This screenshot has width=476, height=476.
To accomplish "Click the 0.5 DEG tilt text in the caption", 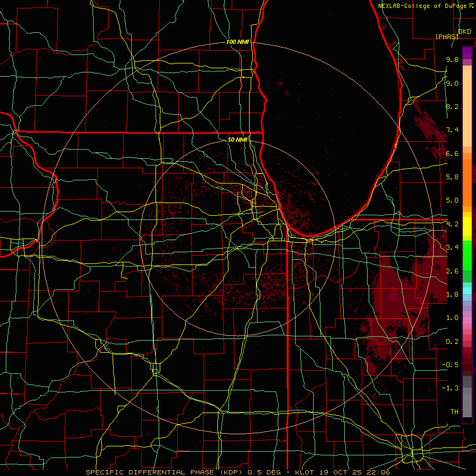I will click(264, 472).
